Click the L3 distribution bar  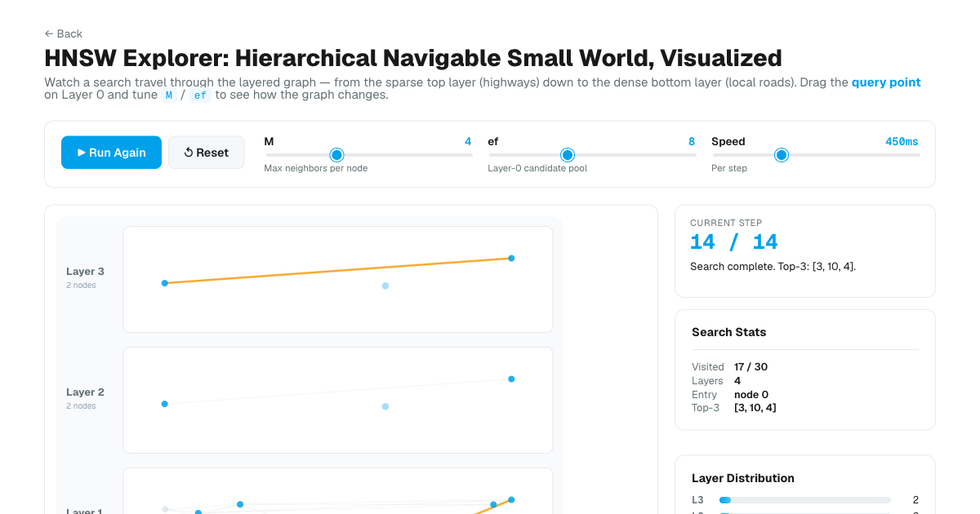pyautogui.click(x=804, y=500)
